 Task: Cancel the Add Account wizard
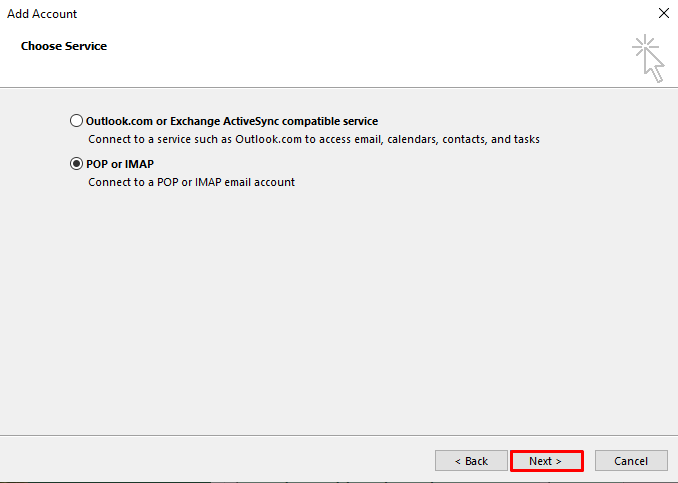[631, 461]
